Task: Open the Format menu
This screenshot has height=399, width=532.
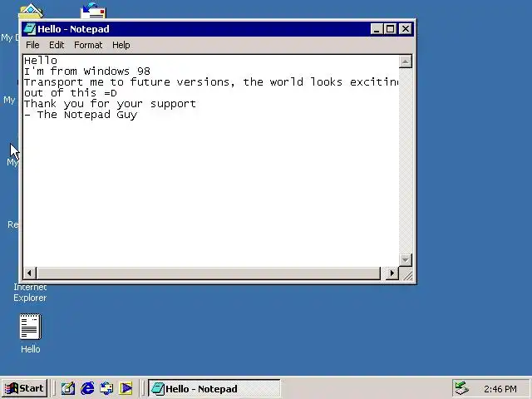Action: pos(88,45)
